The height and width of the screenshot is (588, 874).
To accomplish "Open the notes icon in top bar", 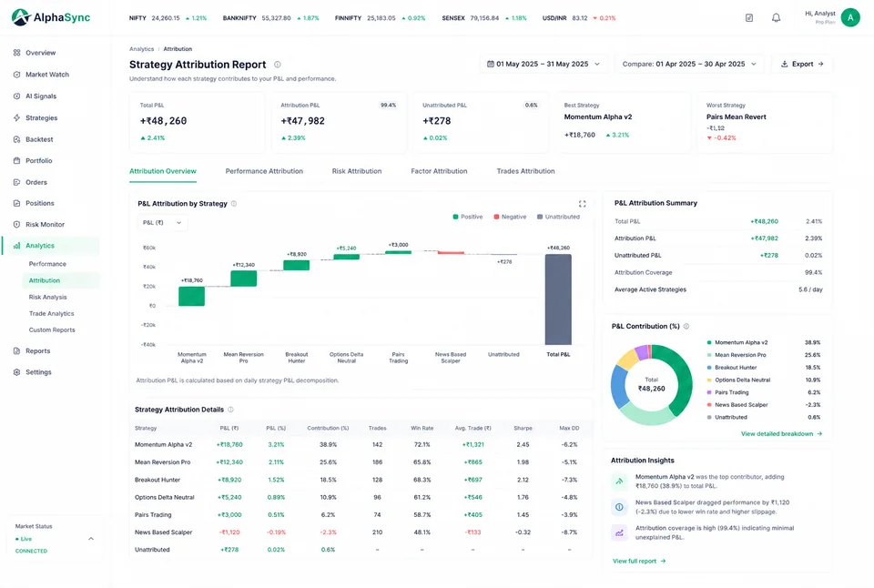I will click(749, 18).
